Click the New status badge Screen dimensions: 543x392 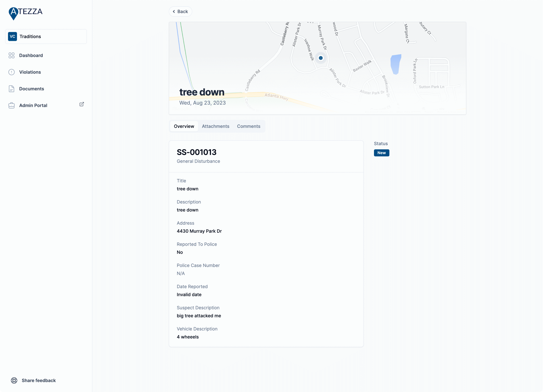tap(381, 153)
